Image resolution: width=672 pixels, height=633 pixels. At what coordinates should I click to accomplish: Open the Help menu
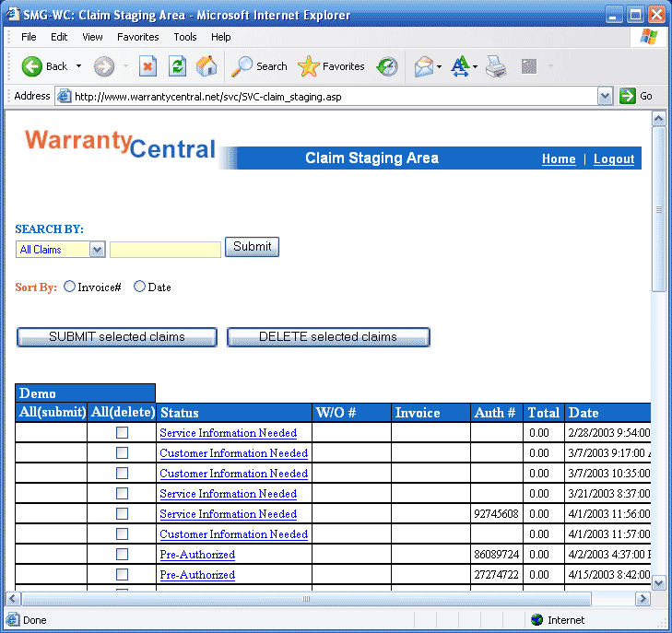click(x=220, y=37)
